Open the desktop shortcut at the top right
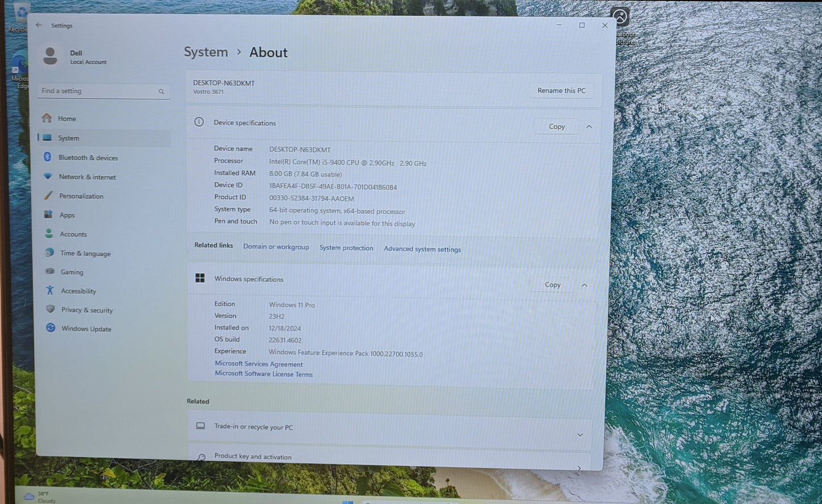The height and width of the screenshot is (504, 822). 622,24
